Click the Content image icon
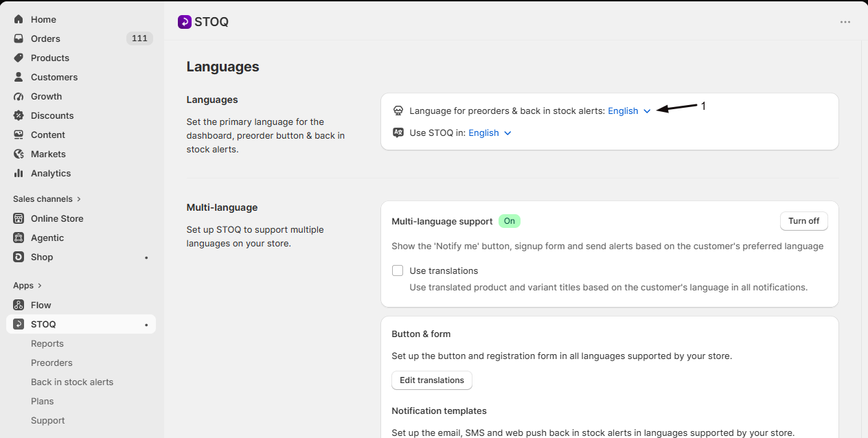868x438 pixels. coord(19,135)
